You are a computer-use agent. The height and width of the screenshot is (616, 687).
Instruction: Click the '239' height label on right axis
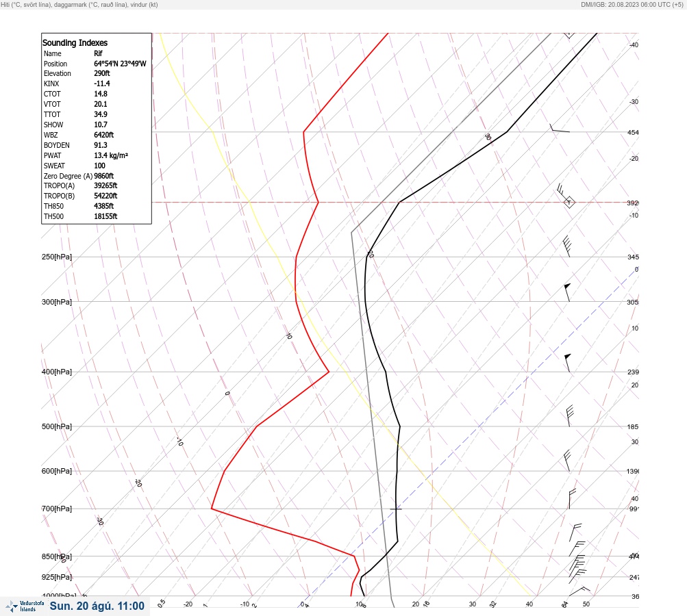coord(633,372)
